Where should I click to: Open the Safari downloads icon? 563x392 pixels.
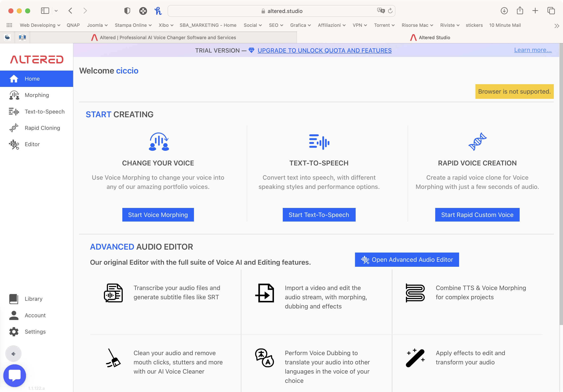click(504, 11)
